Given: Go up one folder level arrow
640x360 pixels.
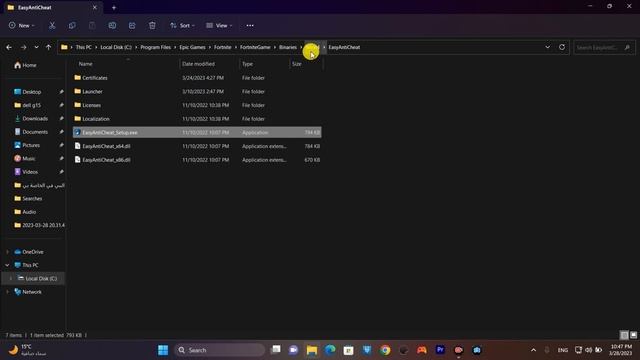Looking at the screenshot, I should tap(49, 47).
